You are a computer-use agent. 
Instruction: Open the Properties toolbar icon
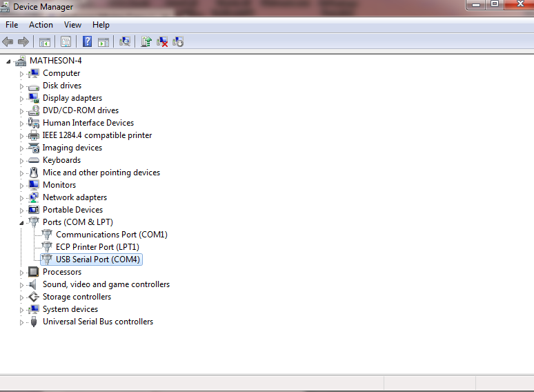coord(66,42)
